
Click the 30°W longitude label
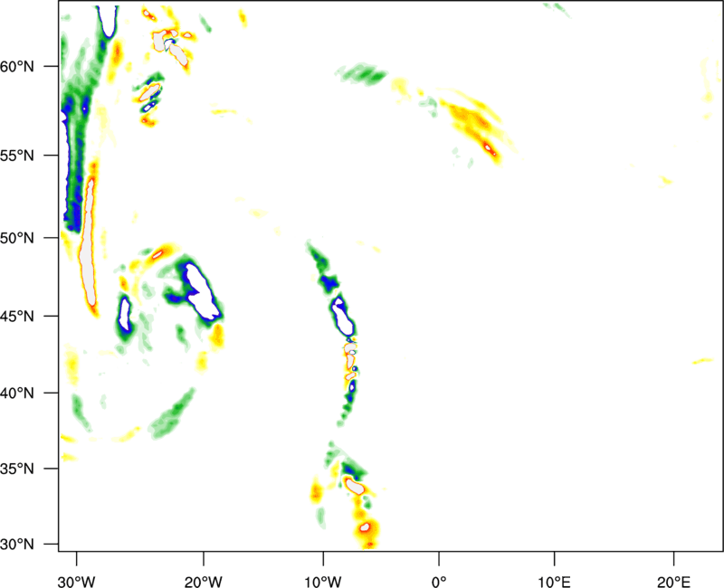tap(76, 582)
